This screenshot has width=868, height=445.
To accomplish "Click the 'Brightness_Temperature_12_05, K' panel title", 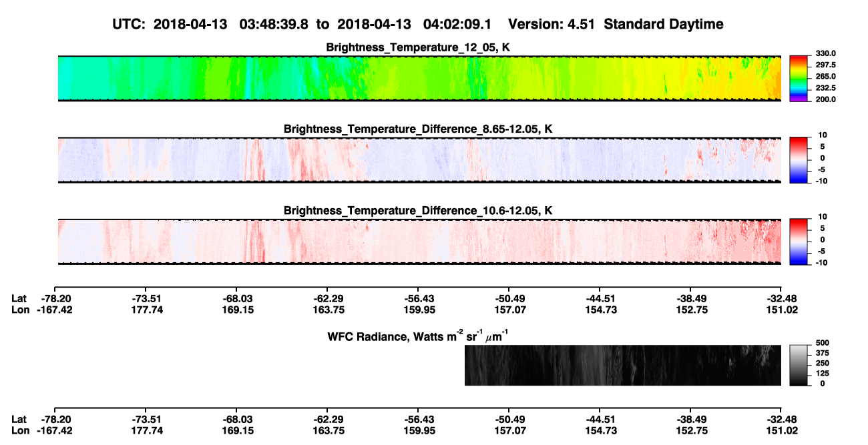I will coord(419,47).
